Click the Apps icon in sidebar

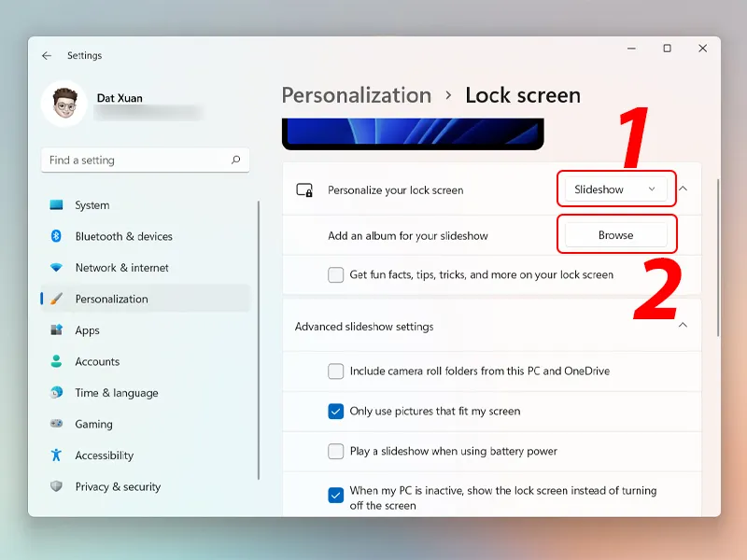point(56,330)
